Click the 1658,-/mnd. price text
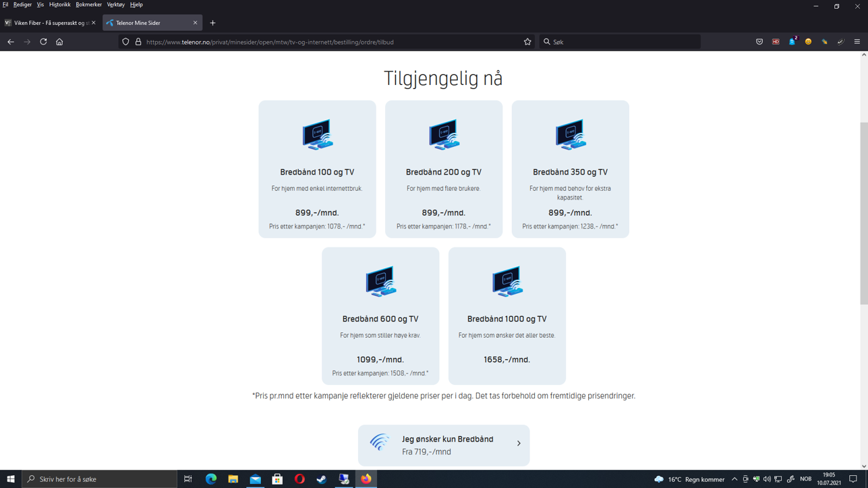The height and width of the screenshot is (488, 868). pyautogui.click(x=507, y=360)
